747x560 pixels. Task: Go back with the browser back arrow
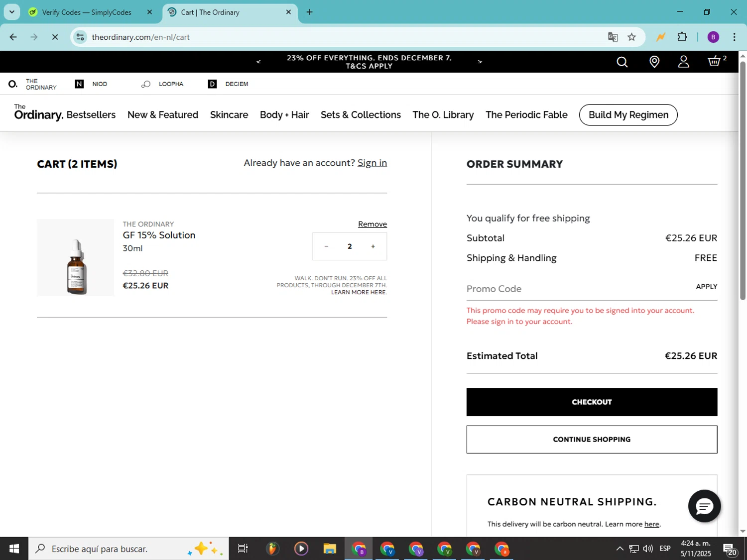click(x=13, y=37)
